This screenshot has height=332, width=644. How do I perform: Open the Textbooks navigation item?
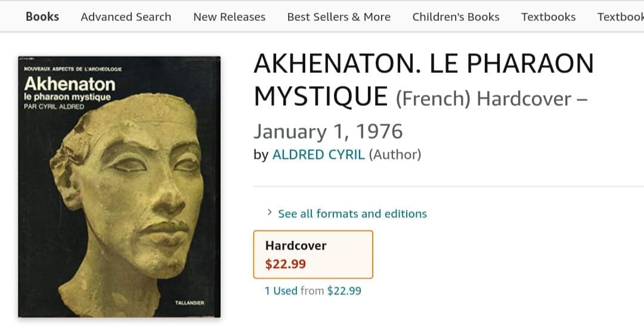(x=548, y=17)
